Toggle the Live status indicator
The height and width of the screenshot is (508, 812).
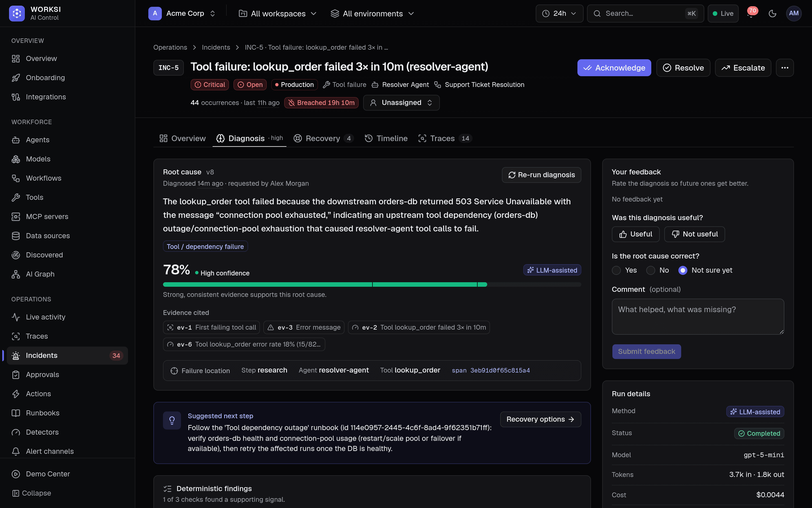pos(723,14)
